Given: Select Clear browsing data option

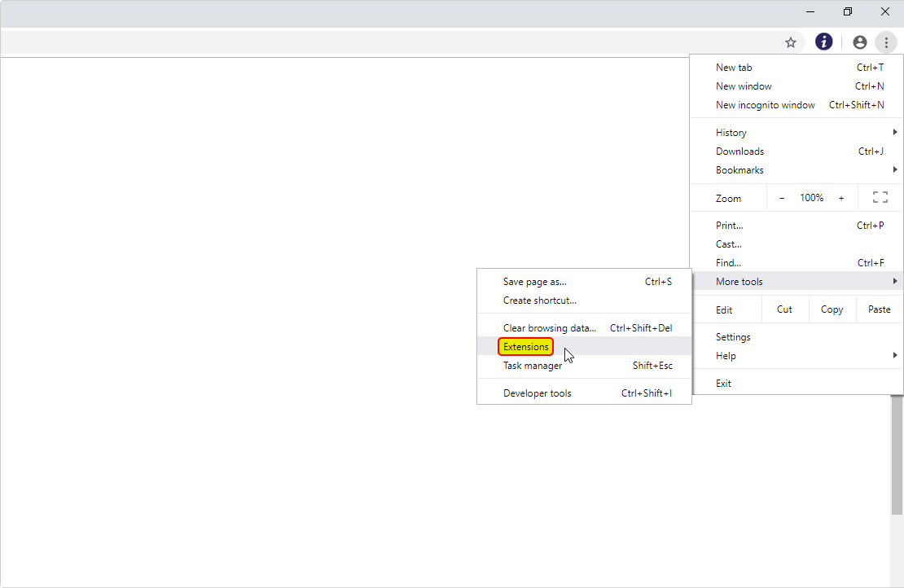Looking at the screenshot, I should (550, 328).
